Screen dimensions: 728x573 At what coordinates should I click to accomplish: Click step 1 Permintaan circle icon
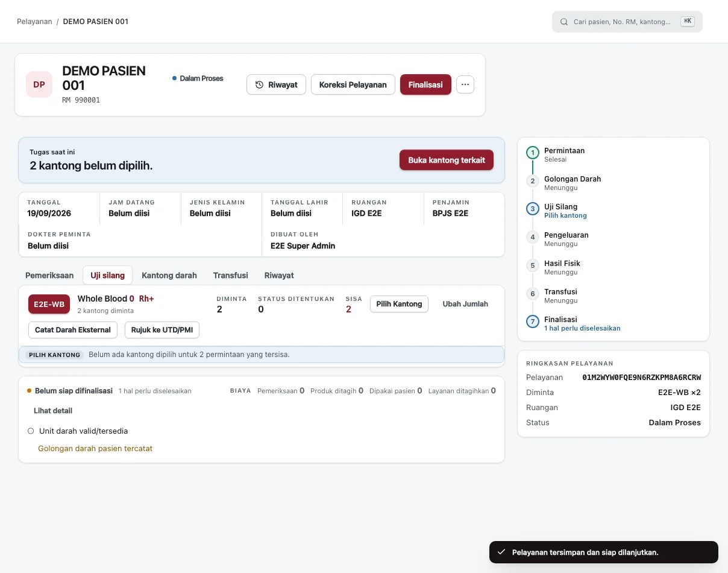[533, 153]
